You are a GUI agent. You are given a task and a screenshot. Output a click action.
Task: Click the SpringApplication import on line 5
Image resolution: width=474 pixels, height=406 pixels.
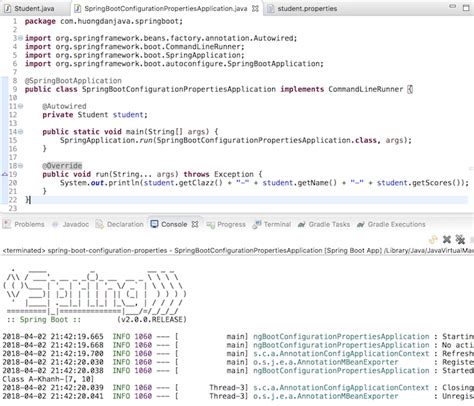[x=134, y=55]
